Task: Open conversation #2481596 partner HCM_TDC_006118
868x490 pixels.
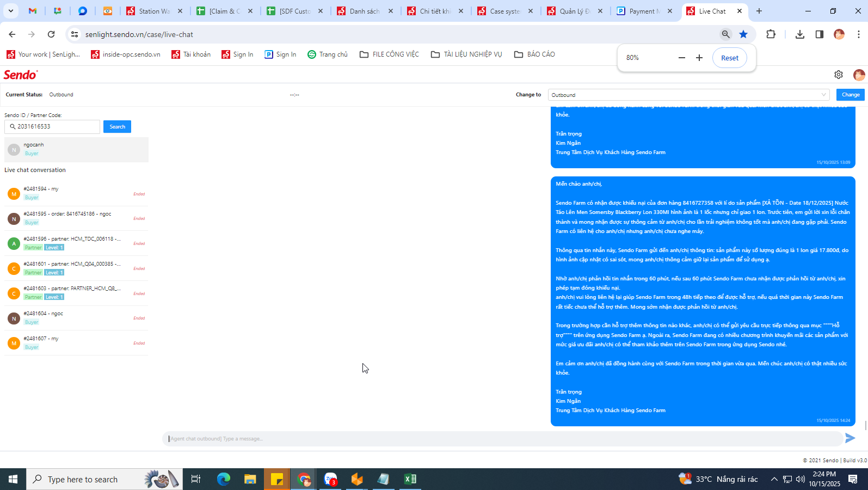Action: (76, 243)
